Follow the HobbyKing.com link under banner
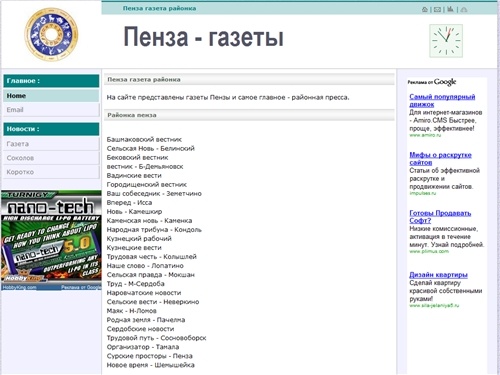The image size is (500, 375). [19, 287]
